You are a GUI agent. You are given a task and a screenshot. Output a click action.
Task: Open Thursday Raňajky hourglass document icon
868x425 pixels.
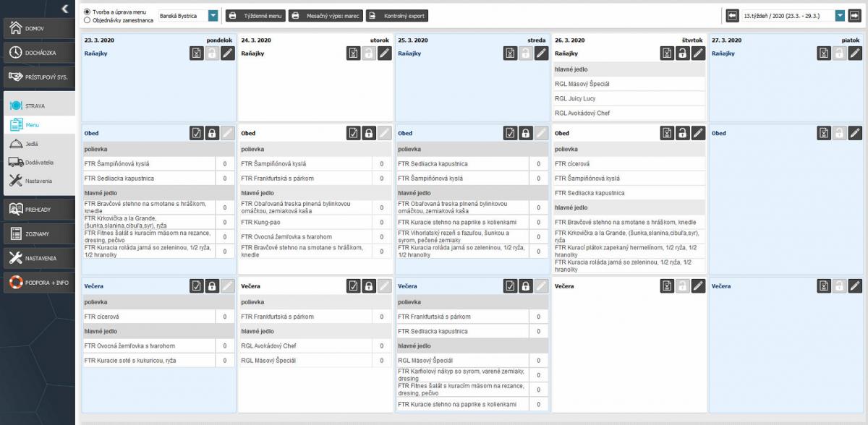(668, 53)
